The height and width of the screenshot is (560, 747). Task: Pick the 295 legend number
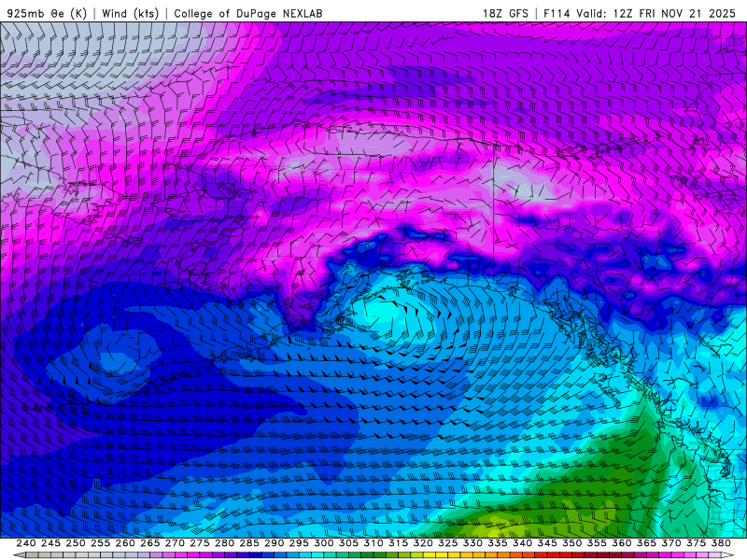click(299, 543)
